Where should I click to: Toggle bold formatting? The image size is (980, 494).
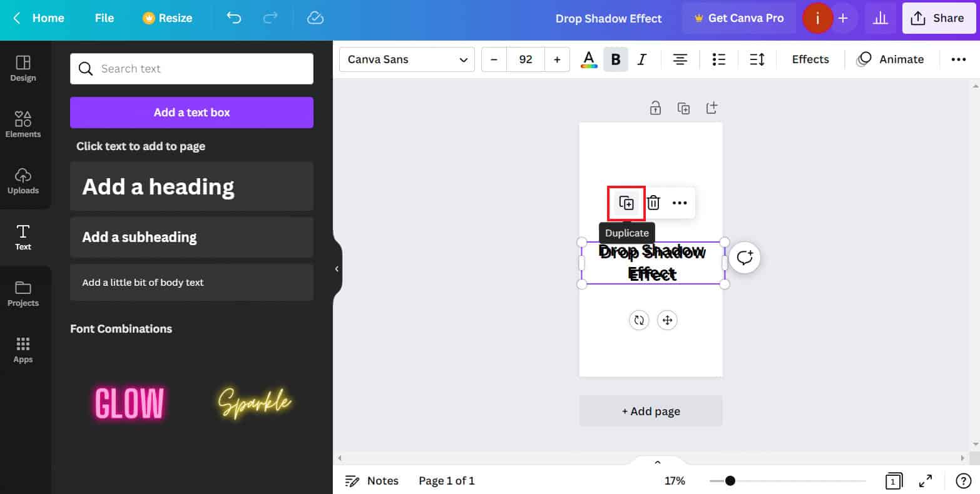(x=616, y=59)
